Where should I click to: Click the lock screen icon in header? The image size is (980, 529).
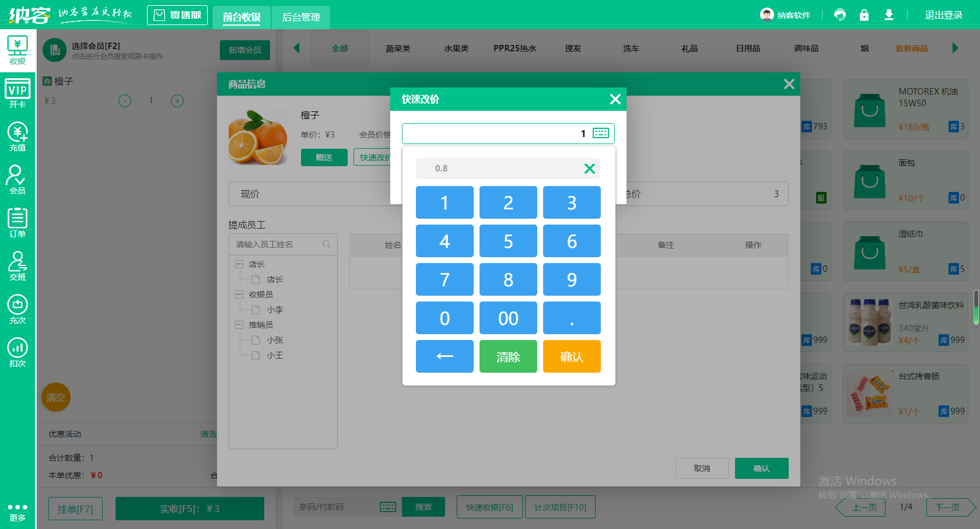click(864, 15)
